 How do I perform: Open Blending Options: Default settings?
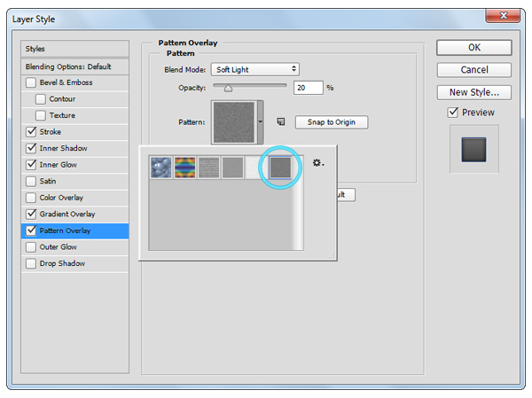pyautogui.click(x=74, y=66)
